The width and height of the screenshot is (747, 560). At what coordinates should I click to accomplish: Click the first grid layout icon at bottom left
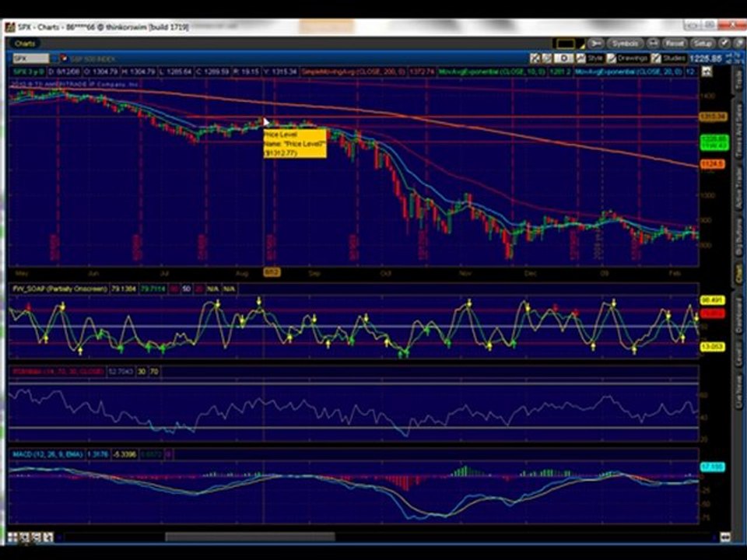point(13,537)
